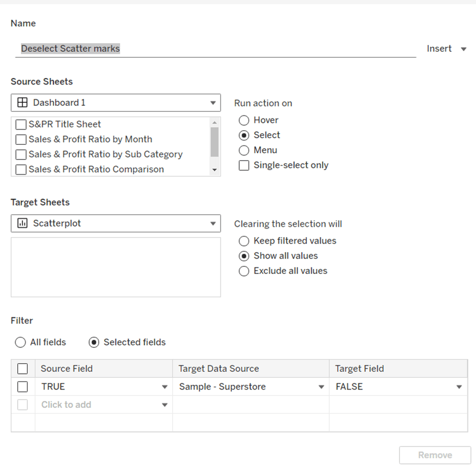Viewport: 476px width, 472px height.
Task: Click the Remove button
Action: (x=434, y=455)
